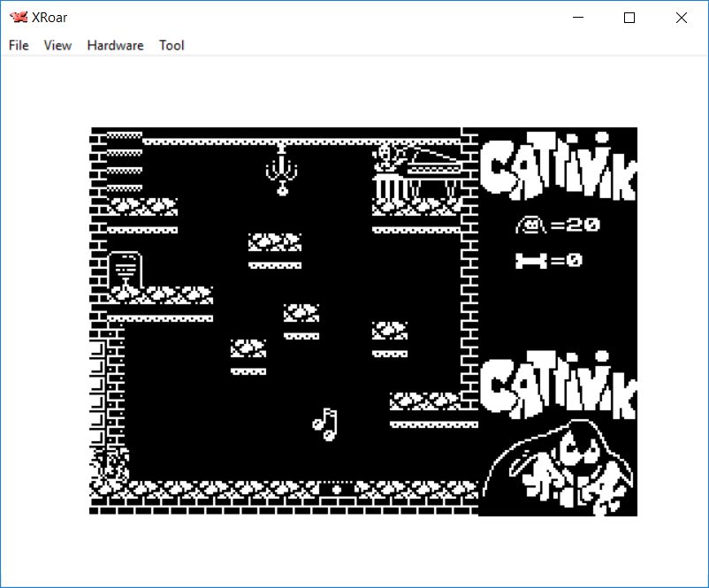Open the Tool menu

172,45
